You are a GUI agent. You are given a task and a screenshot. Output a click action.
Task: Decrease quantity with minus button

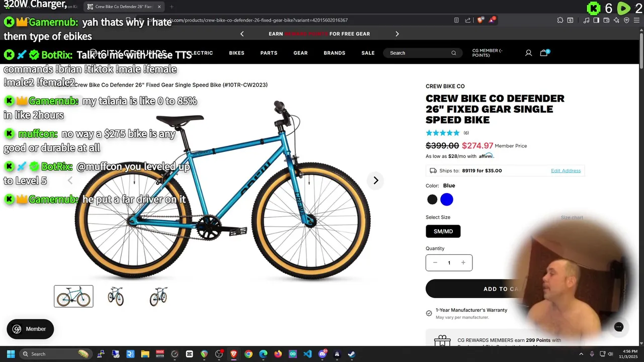click(435, 262)
